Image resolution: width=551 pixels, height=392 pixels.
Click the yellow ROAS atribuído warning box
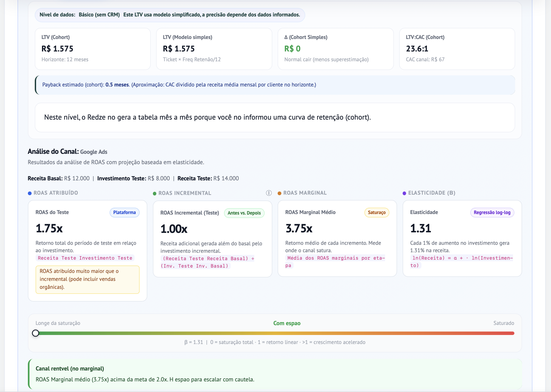pyautogui.click(x=87, y=279)
